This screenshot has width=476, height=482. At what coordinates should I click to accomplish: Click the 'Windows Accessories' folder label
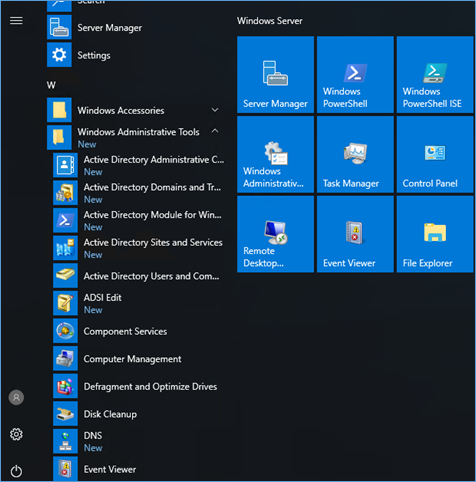(x=121, y=110)
